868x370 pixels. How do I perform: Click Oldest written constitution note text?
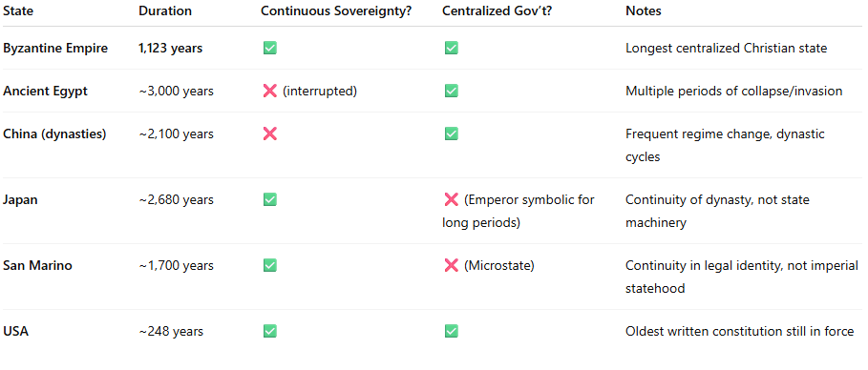point(740,331)
